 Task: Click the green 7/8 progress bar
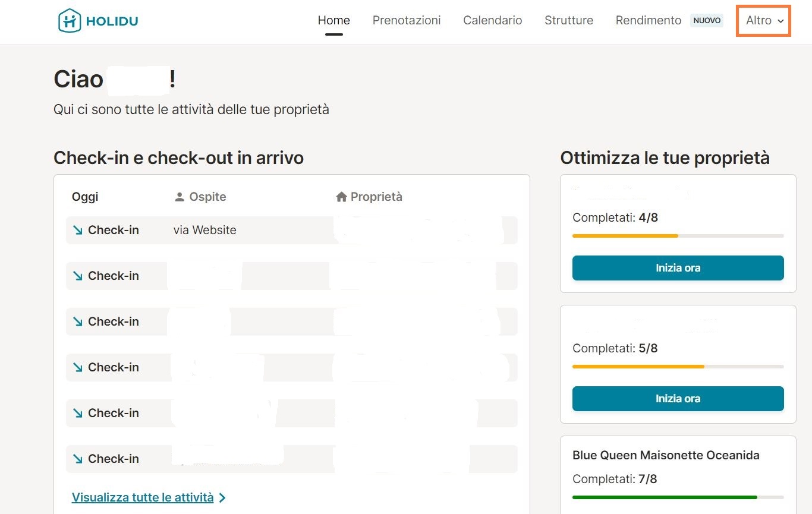(664, 497)
